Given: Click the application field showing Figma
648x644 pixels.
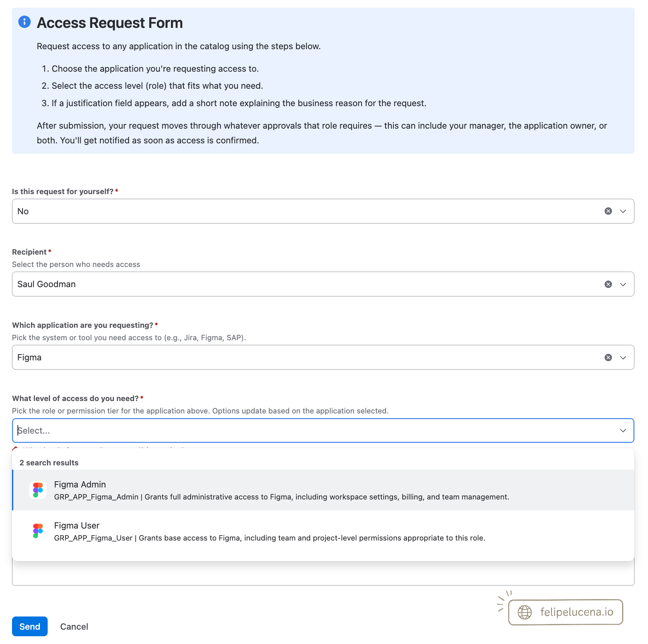Looking at the screenshot, I should [x=323, y=357].
